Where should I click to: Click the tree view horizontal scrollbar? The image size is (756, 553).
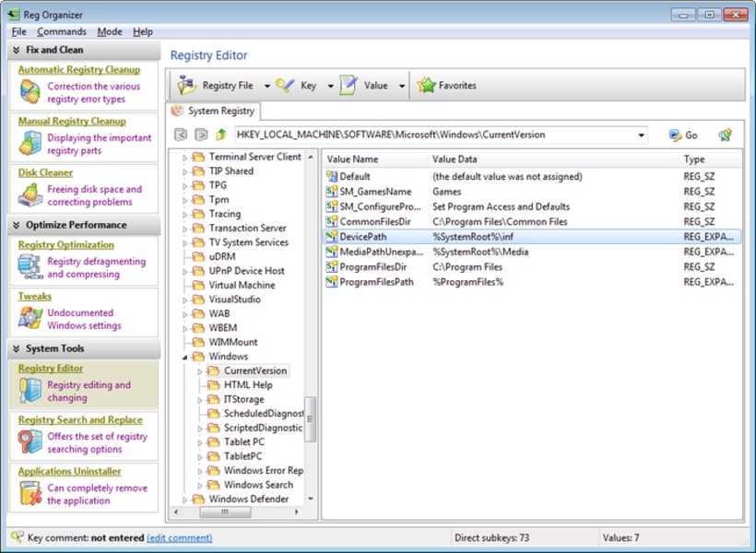click(x=226, y=512)
